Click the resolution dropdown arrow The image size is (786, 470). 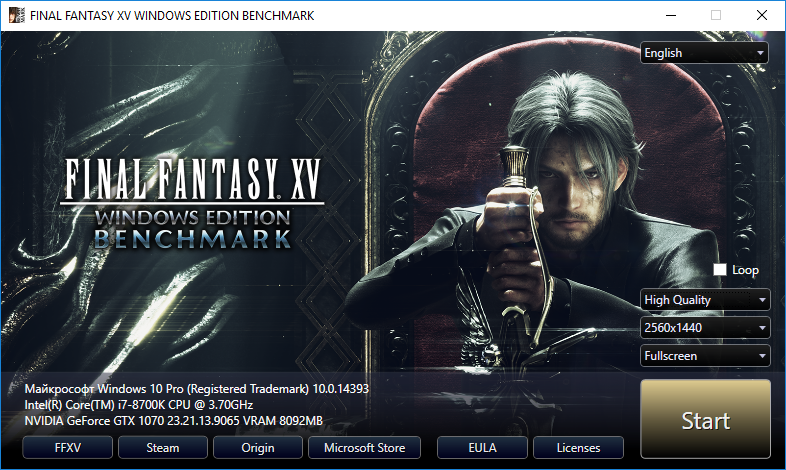[762, 328]
